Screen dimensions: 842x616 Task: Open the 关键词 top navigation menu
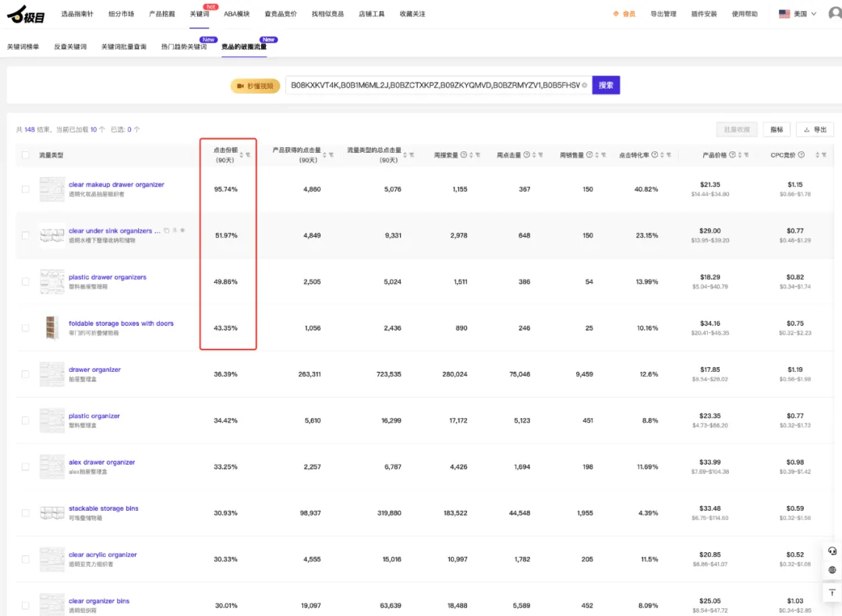pyautogui.click(x=200, y=14)
